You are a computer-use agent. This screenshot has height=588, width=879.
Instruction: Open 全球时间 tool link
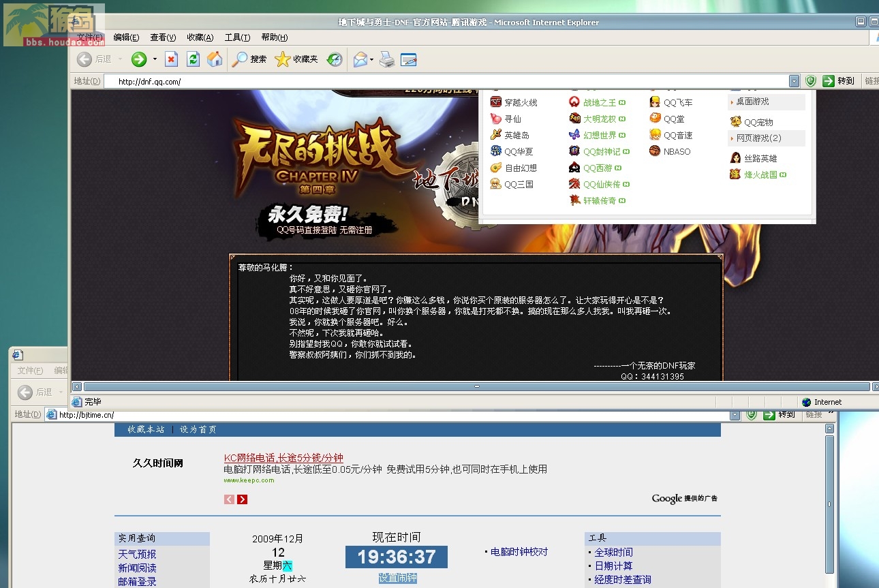pos(613,552)
